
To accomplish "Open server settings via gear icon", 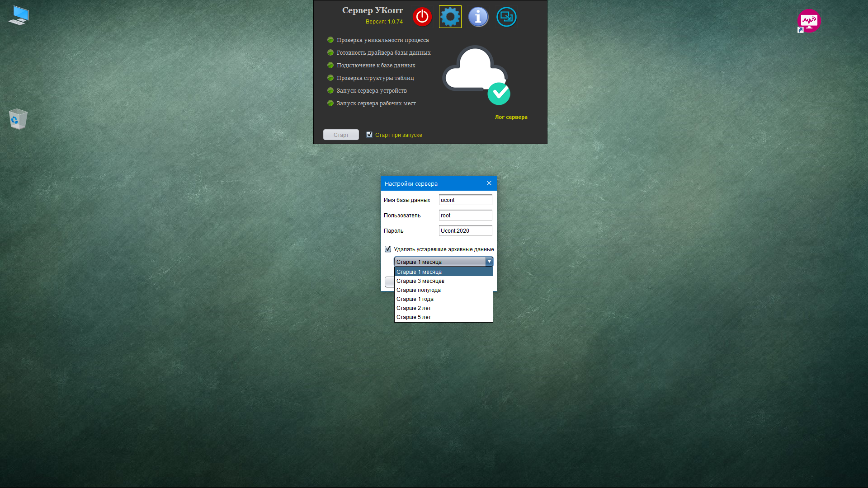I will coord(450,17).
